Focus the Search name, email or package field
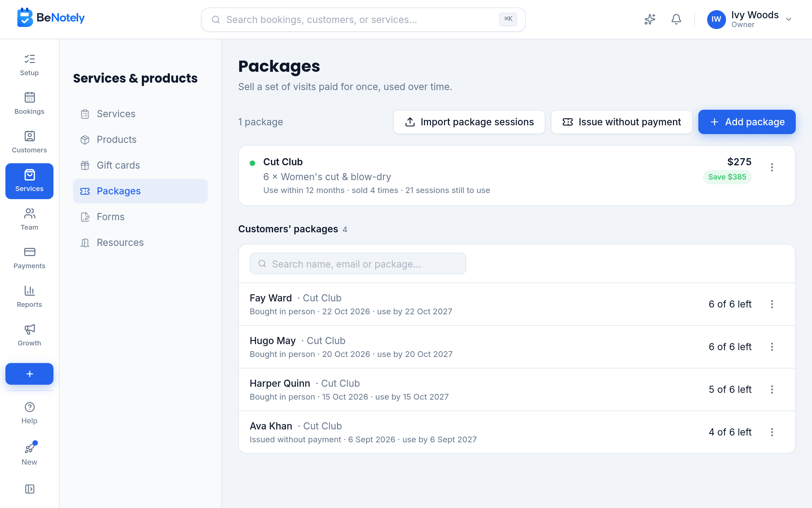This screenshot has width=812, height=508. tap(358, 264)
